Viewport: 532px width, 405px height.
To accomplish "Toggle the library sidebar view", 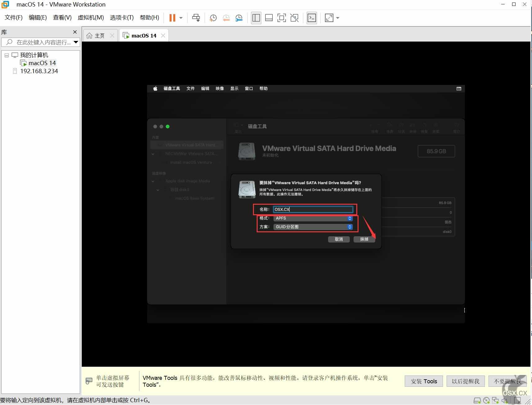I will 256,18.
